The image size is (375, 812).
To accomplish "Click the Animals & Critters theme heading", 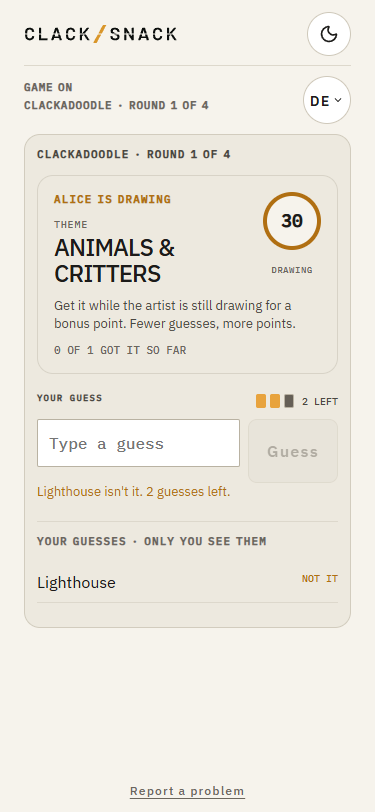I will (115, 261).
